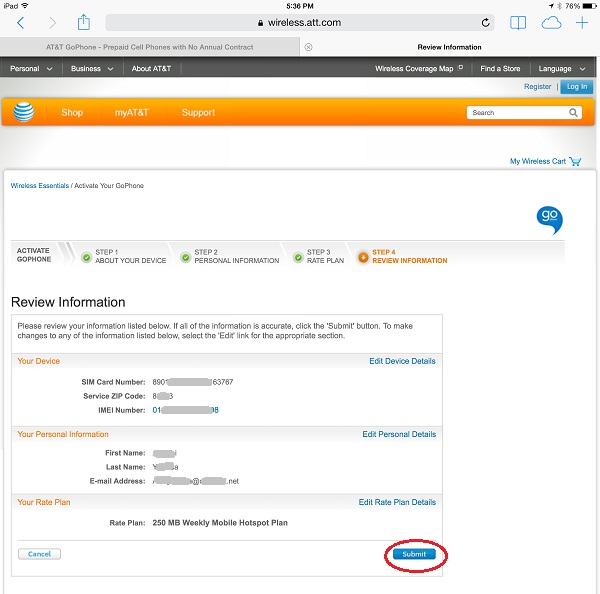Open the About AT&T menu
This screenshot has width=600, height=594.
[151, 69]
